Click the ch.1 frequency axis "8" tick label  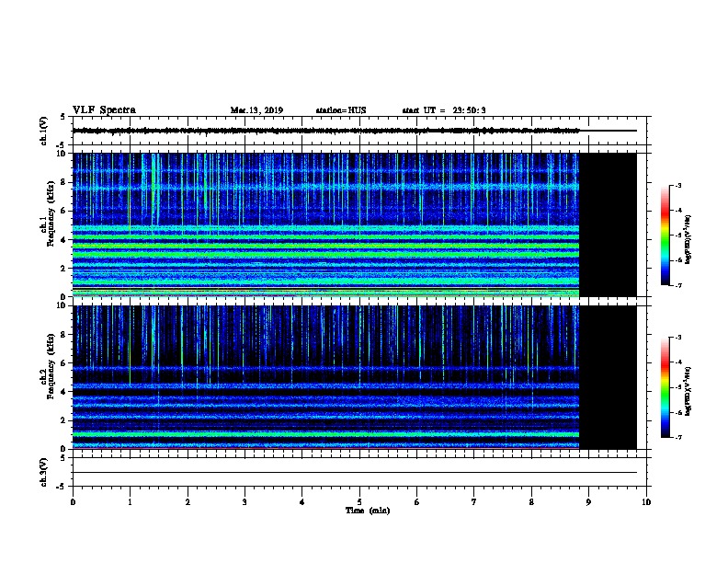click(x=65, y=182)
